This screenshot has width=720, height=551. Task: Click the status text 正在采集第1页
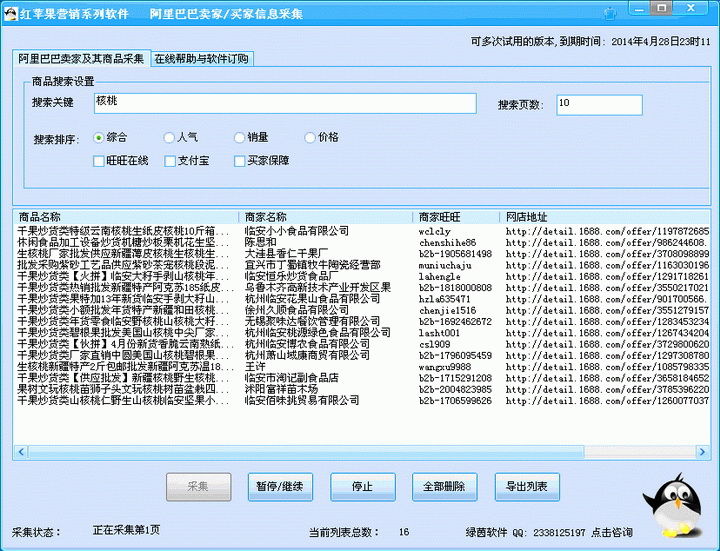tap(126, 530)
